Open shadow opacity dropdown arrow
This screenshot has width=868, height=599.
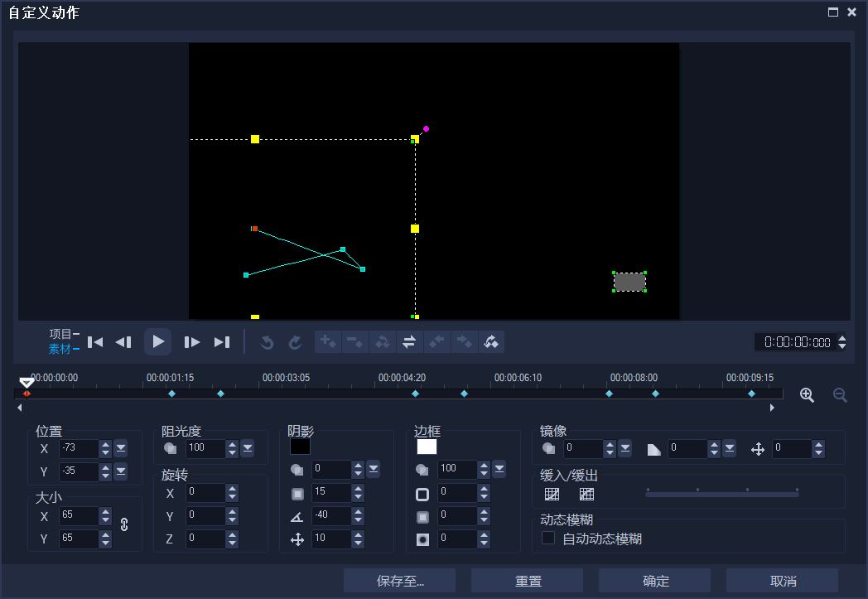[x=374, y=470]
